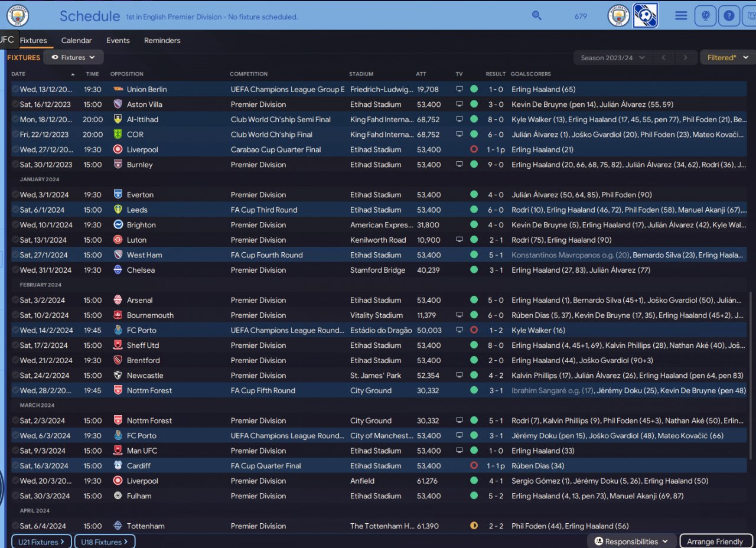
Task: Open the Fixtures view dropdown with eye icon
Action: [73, 57]
